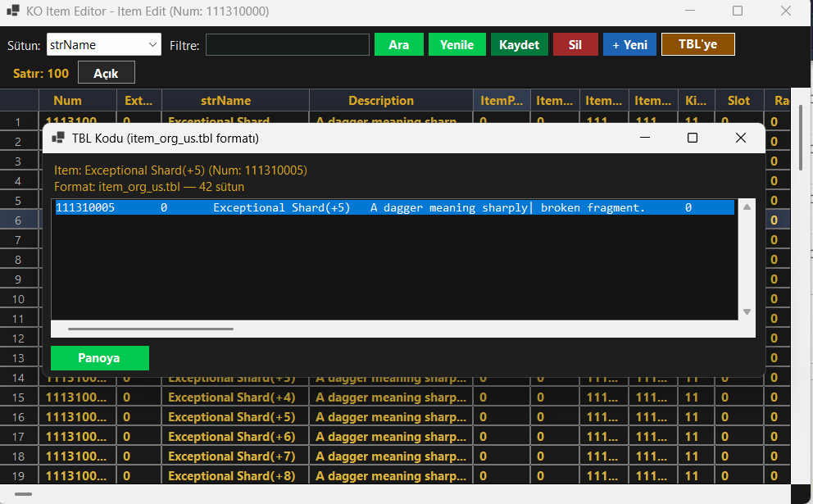Click the blue + Yeni button
This screenshot has width=813, height=504.
[629, 44]
